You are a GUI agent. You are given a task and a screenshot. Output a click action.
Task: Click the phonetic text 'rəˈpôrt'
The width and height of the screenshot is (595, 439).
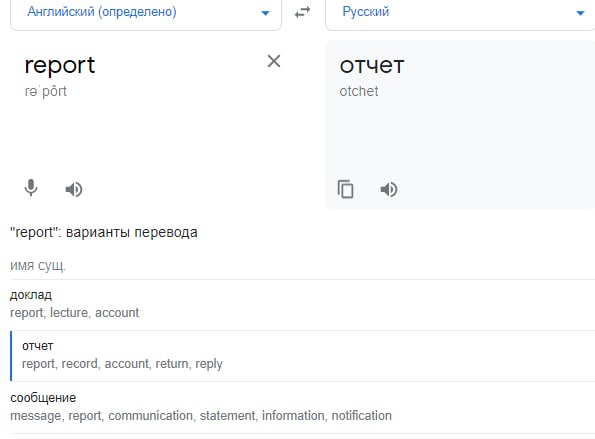46,91
